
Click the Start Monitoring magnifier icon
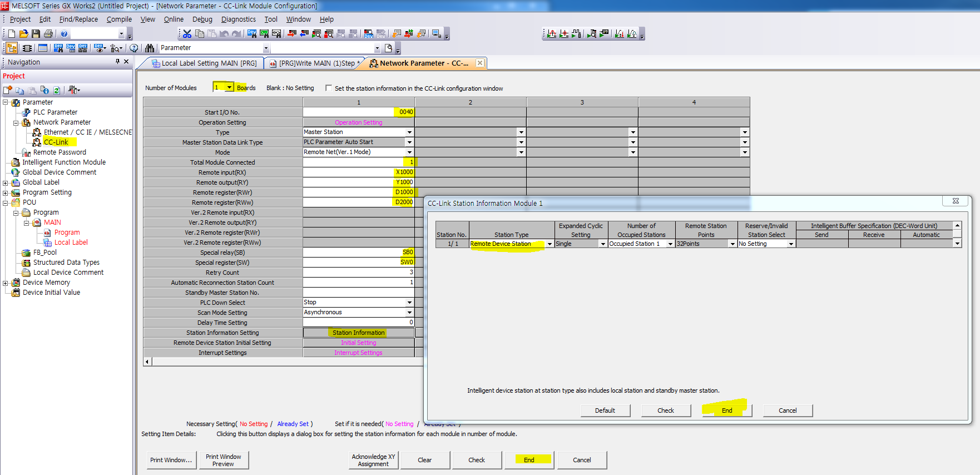[x=316, y=34]
